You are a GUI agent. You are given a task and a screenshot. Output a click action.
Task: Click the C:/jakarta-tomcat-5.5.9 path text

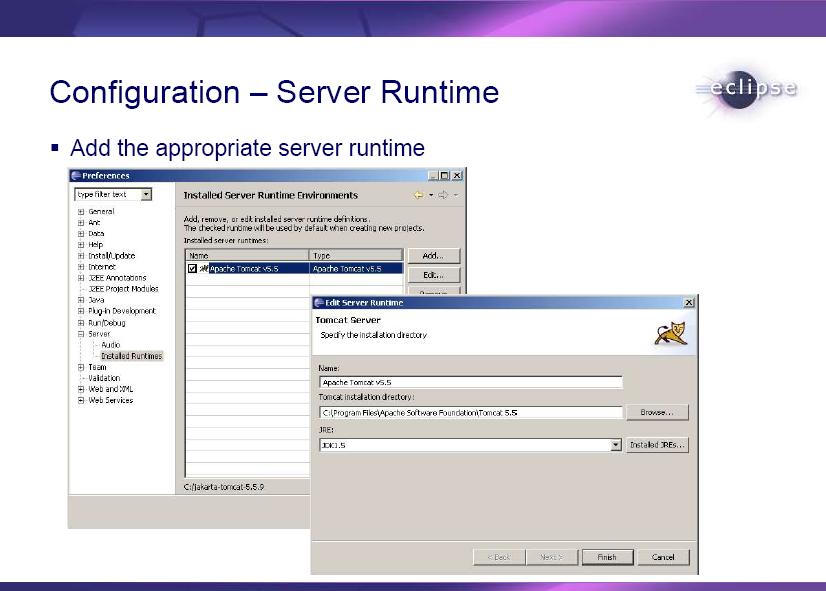click(224, 487)
